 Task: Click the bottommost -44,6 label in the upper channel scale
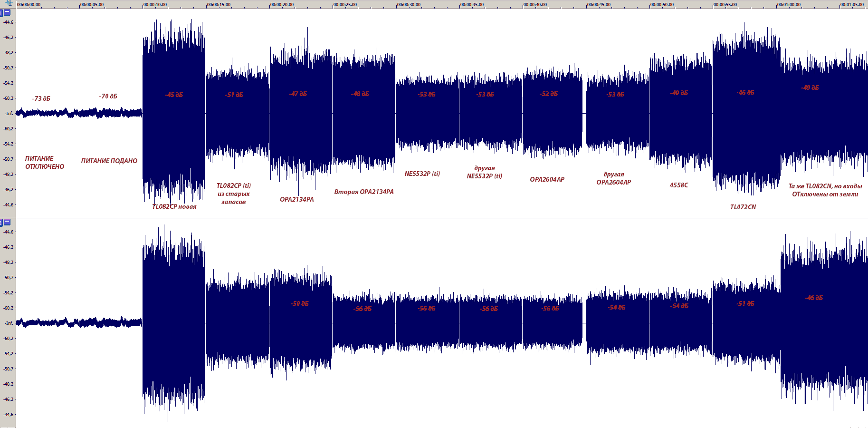pyautogui.click(x=9, y=205)
